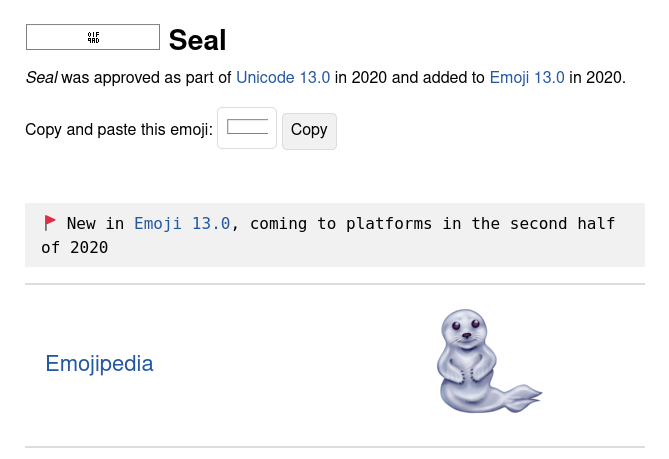
Task: Click the gray notice banner background
Action: [335, 235]
